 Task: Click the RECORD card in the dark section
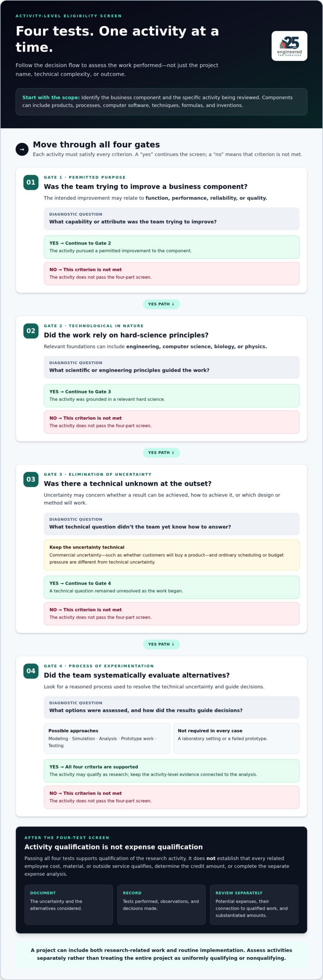[x=161, y=905]
